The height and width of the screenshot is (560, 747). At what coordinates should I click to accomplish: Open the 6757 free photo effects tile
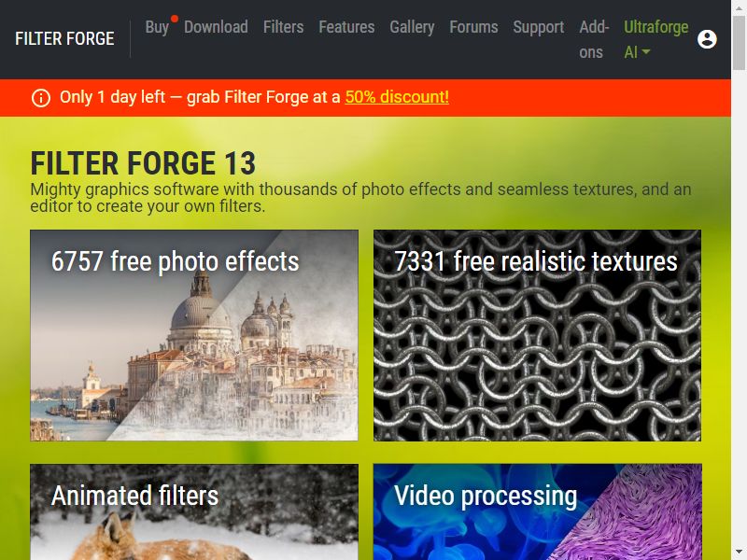tap(194, 335)
